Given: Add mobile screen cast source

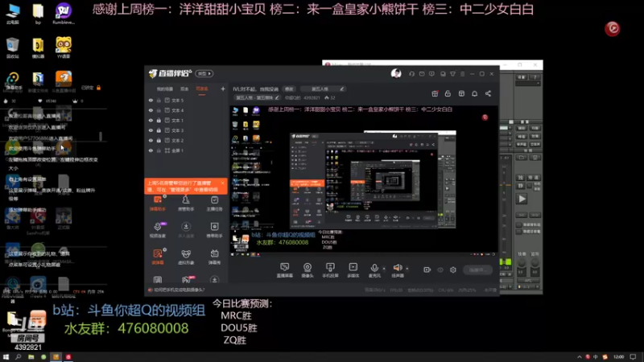Looking at the screenshot, I should (x=330, y=270).
